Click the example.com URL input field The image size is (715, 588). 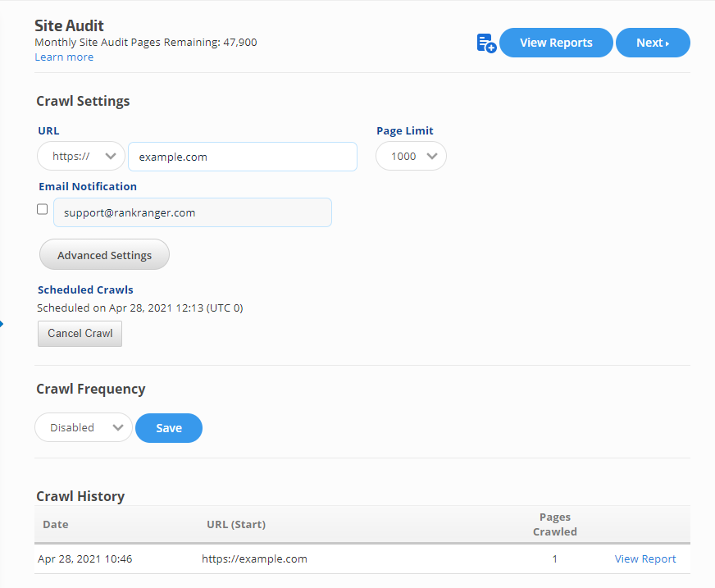[242, 157]
